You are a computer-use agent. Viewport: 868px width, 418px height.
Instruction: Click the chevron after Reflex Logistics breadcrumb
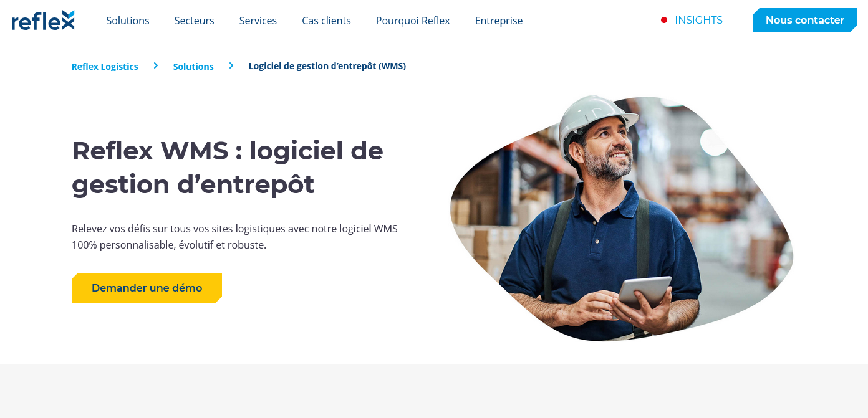156,65
